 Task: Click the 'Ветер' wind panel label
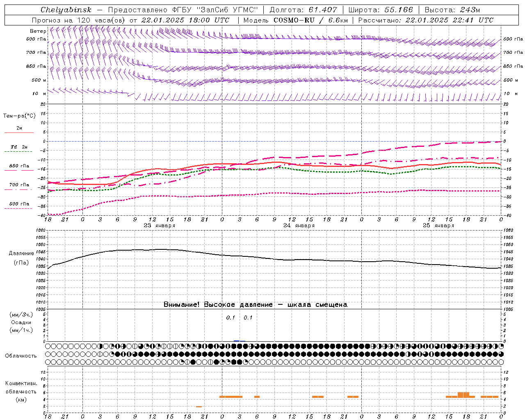38,31
